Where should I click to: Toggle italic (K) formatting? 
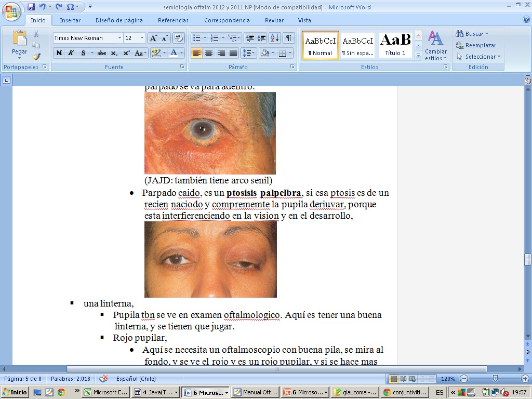click(71, 53)
